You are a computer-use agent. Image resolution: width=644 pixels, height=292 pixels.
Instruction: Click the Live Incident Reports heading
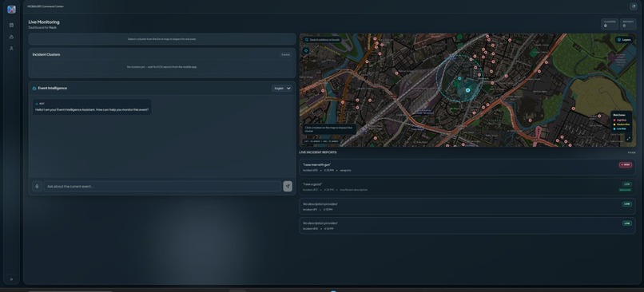coord(318,152)
